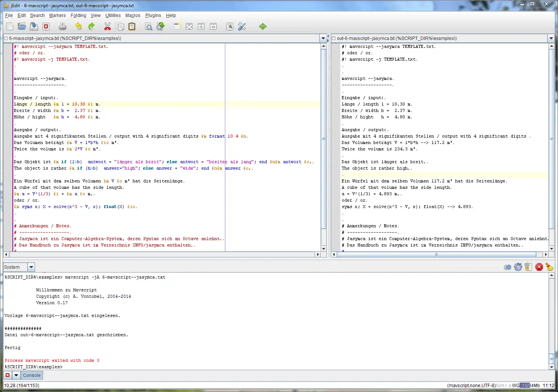Open the Plugins menu
This screenshot has height=392, width=558.
coord(153,15)
